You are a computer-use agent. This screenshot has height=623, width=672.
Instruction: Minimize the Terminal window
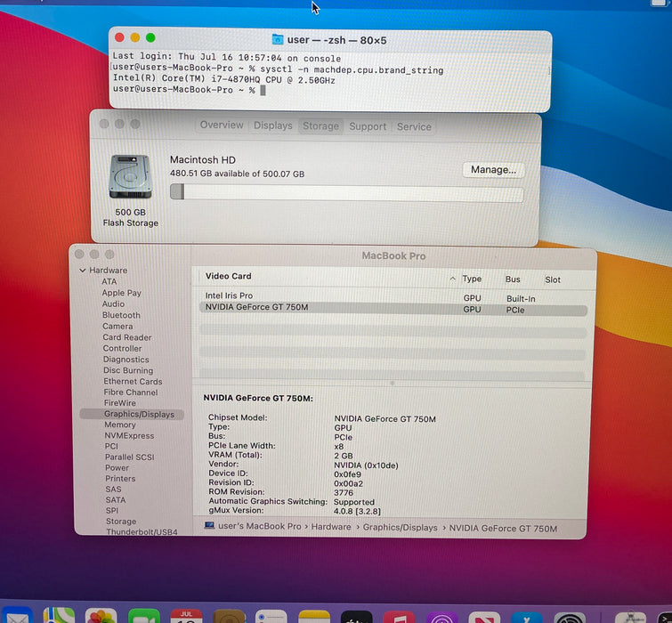click(135, 37)
